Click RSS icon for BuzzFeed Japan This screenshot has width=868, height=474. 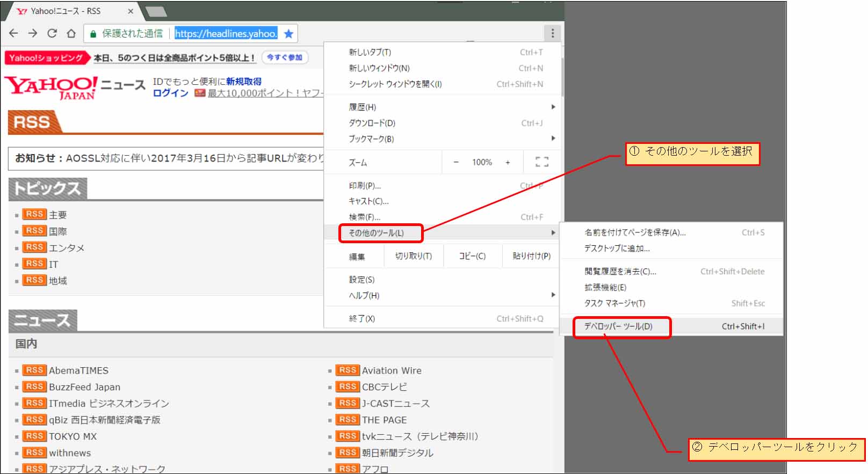(x=34, y=387)
